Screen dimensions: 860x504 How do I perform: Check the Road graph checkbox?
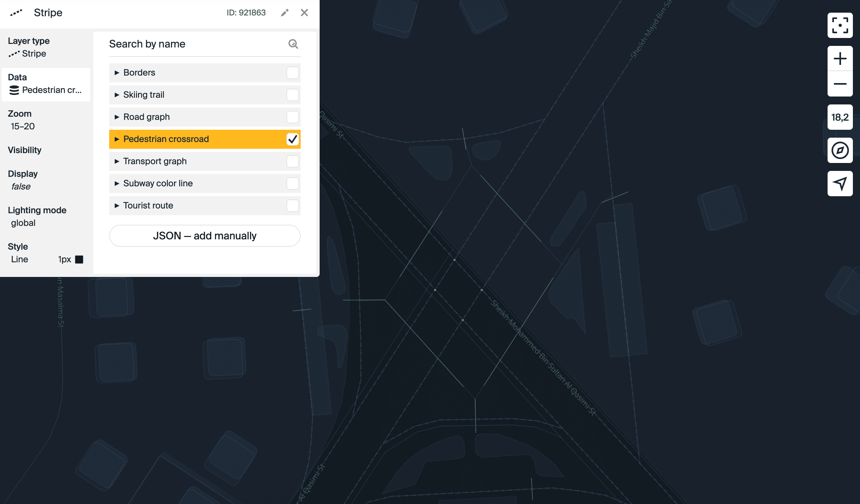[292, 117]
